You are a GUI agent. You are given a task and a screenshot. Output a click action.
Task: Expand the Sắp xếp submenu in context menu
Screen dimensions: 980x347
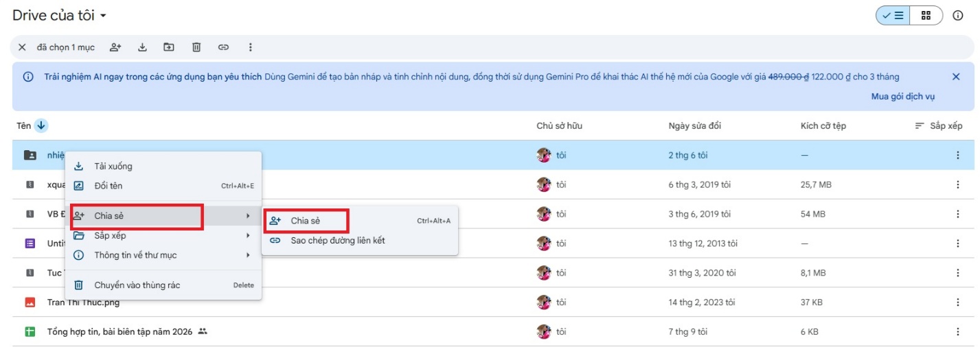click(x=163, y=236)
